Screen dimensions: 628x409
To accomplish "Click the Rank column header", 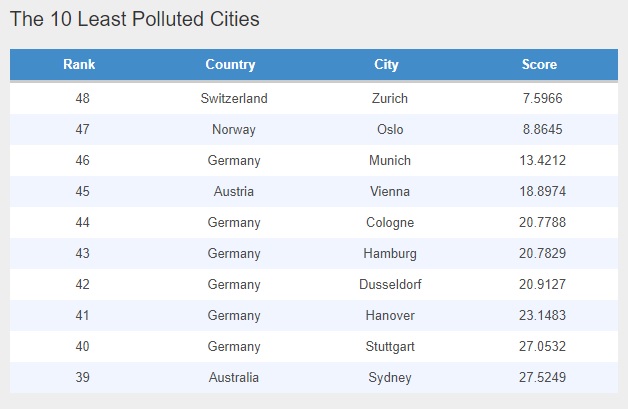I will (79, 65).
